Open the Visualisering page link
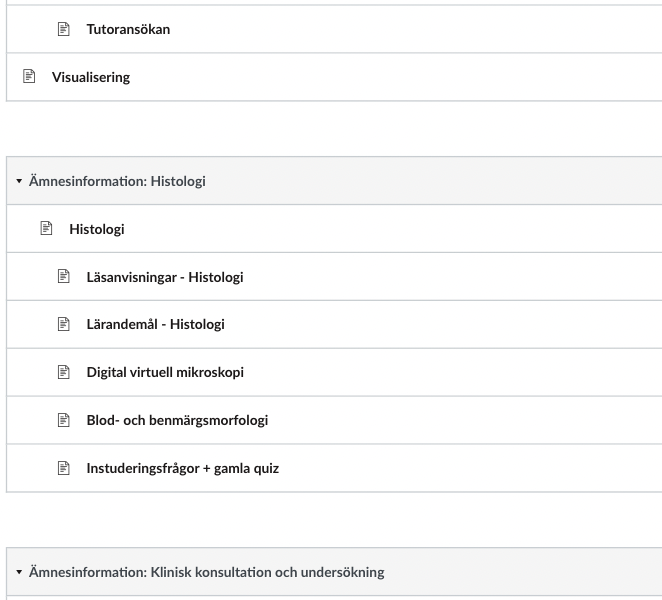Screen dimensions: 662x600 point(91,77)
